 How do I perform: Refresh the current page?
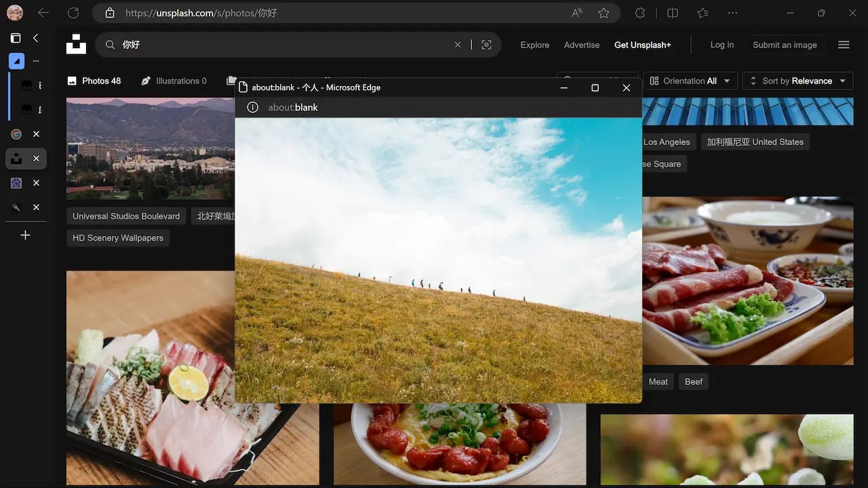pos(73,13)
